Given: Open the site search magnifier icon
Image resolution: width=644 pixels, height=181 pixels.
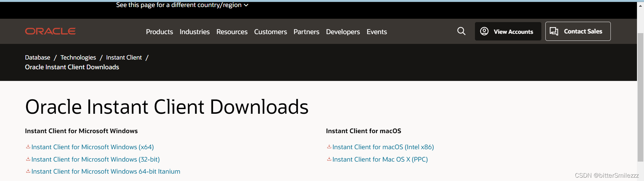Looking at the screenshot, I should click(461, 31).
